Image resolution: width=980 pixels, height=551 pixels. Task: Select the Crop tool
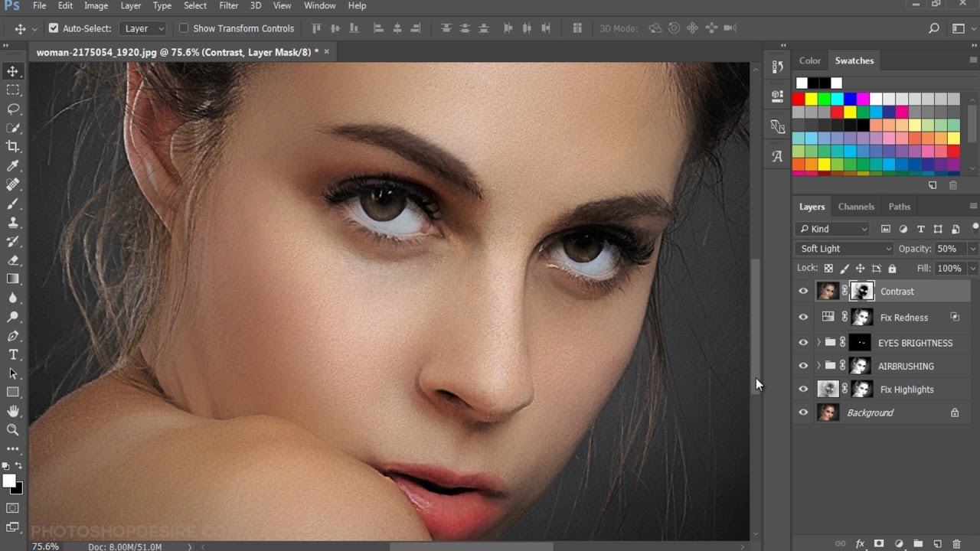click(x=13, y=146)
